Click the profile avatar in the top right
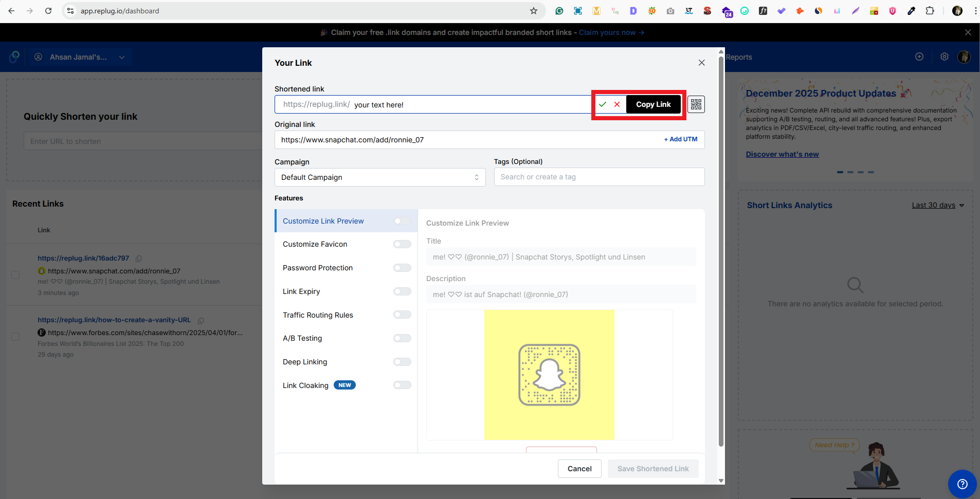This screenshot has width=980, height=499. click(964, 57)
